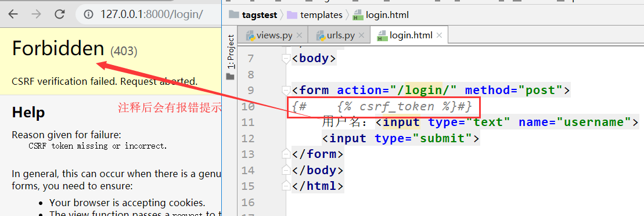Click the closing </html> tag
The image size is (644, 216).
pyautogui.click(x=318, y=186)
